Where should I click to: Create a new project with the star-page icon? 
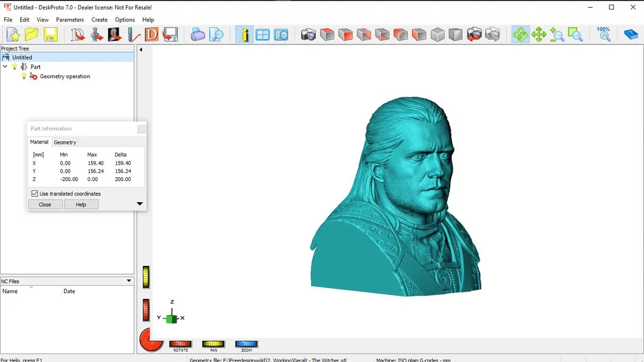(13, 35)
